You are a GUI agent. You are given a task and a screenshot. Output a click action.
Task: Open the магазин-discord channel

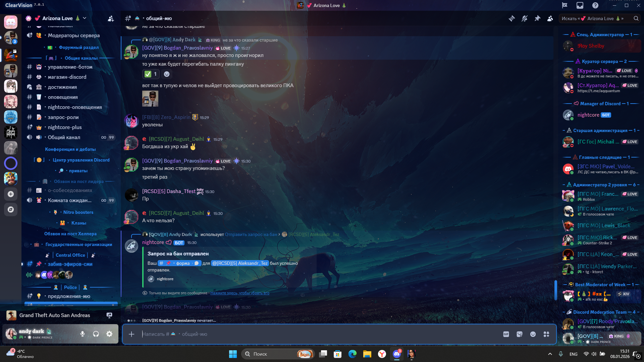[67, 77]
